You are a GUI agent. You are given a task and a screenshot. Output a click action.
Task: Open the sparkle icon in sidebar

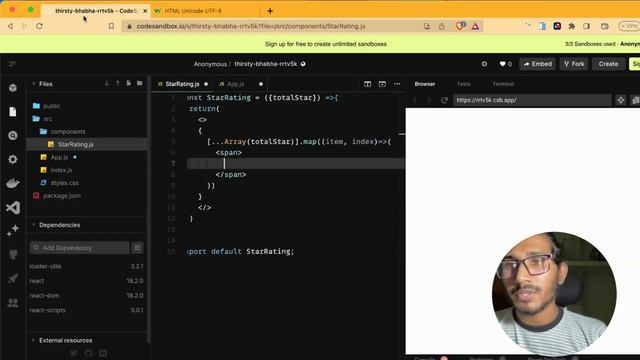(x=13, y=231)
